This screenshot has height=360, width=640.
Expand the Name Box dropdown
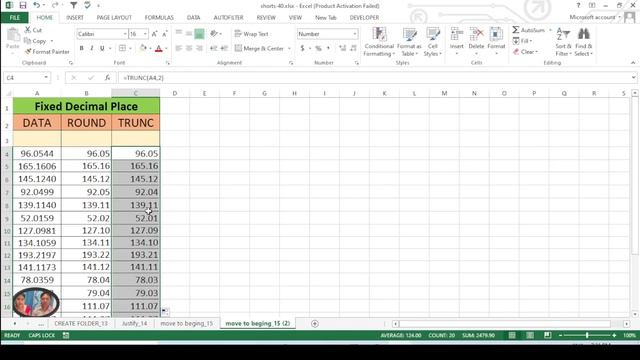click(46, 78)
